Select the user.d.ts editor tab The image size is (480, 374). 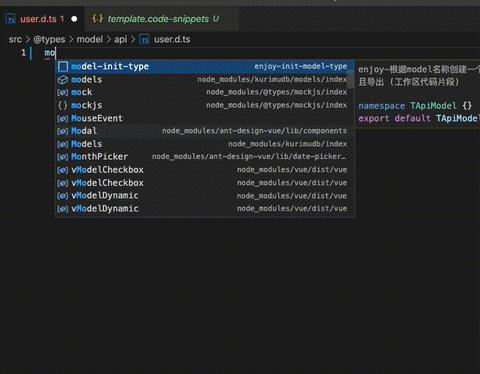pyautogui.click(x=42, y=19)
